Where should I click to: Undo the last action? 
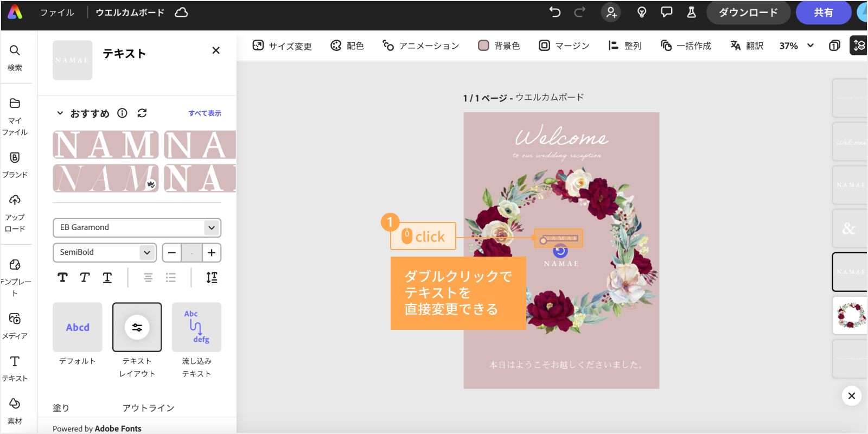[x=554, y=12]
